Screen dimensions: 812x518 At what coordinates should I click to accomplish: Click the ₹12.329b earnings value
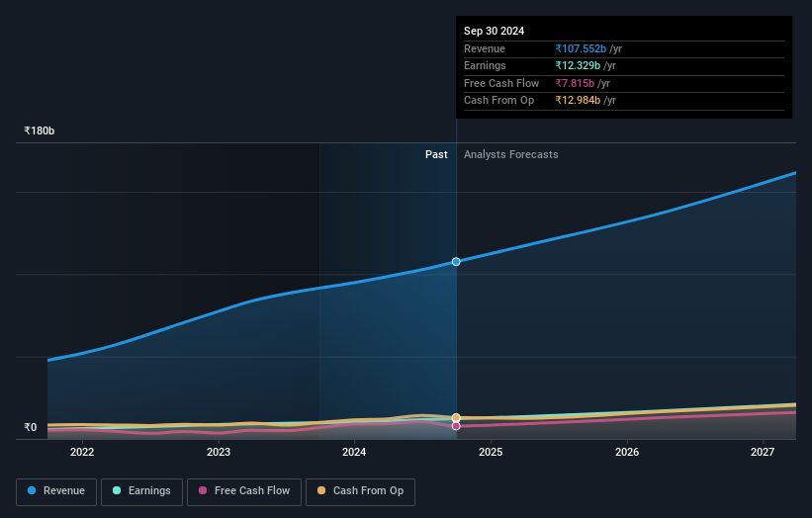pos(578,65)
